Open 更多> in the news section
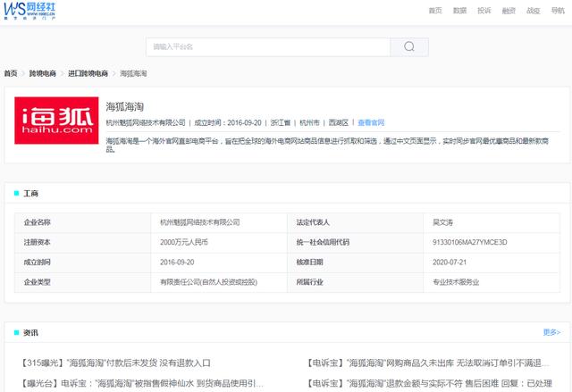572x392 pixels. pyautogui.click(x=551, y=332)
